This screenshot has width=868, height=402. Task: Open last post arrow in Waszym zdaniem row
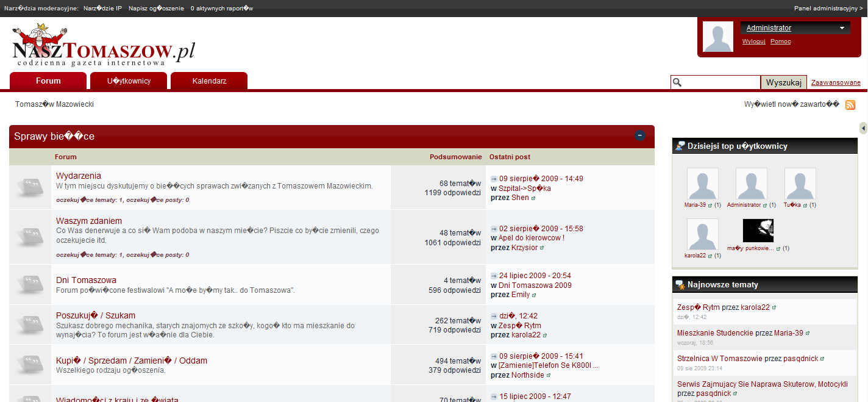coord(494,229)
